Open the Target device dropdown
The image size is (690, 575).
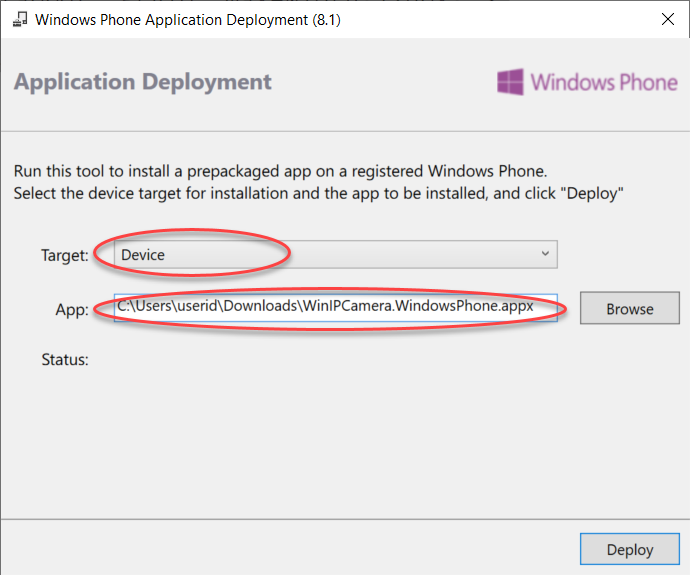coord(335,254)
